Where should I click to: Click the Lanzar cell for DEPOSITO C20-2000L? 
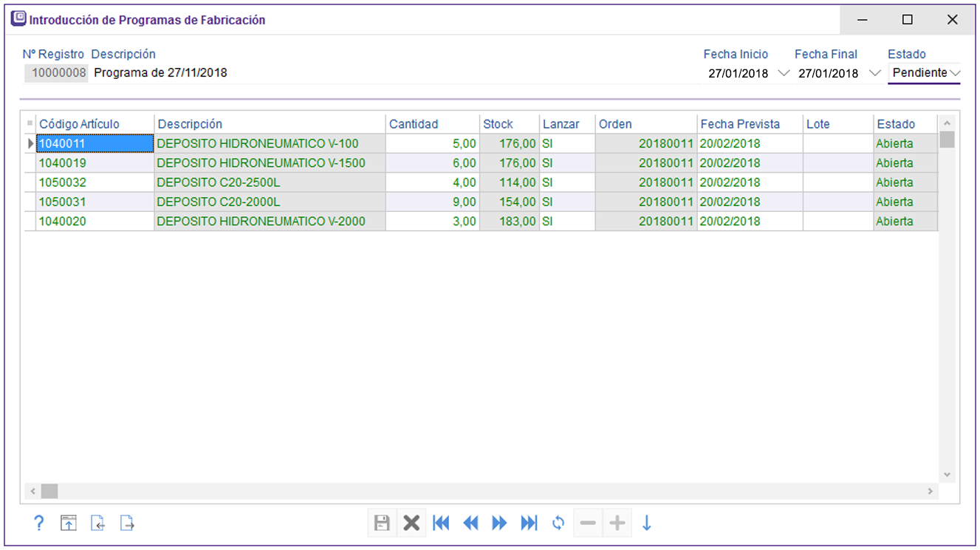point(566,202)
